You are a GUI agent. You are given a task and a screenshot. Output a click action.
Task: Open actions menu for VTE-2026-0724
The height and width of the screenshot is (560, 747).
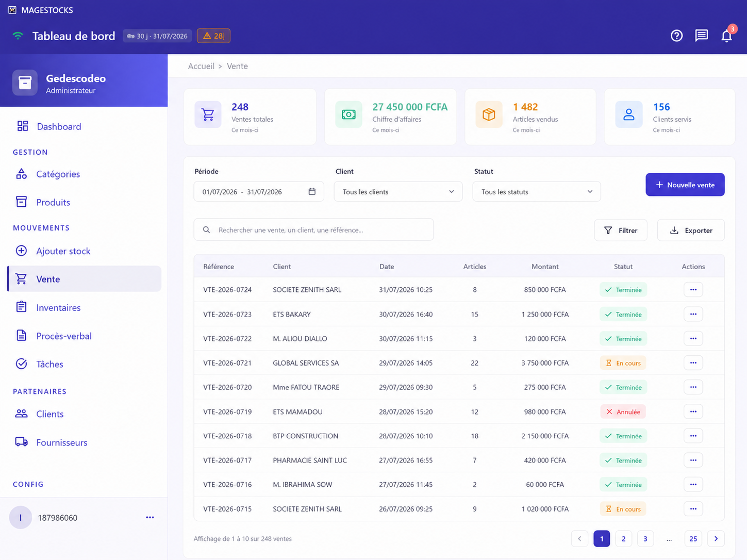click(x=693, y=290)
